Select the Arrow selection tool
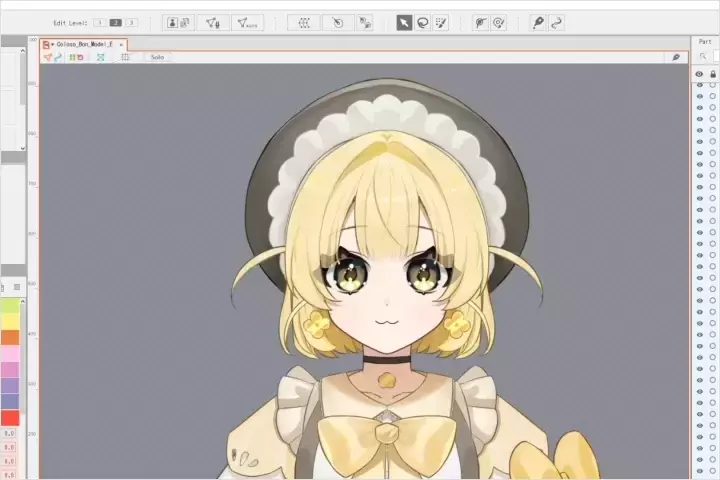 point(404,23)
